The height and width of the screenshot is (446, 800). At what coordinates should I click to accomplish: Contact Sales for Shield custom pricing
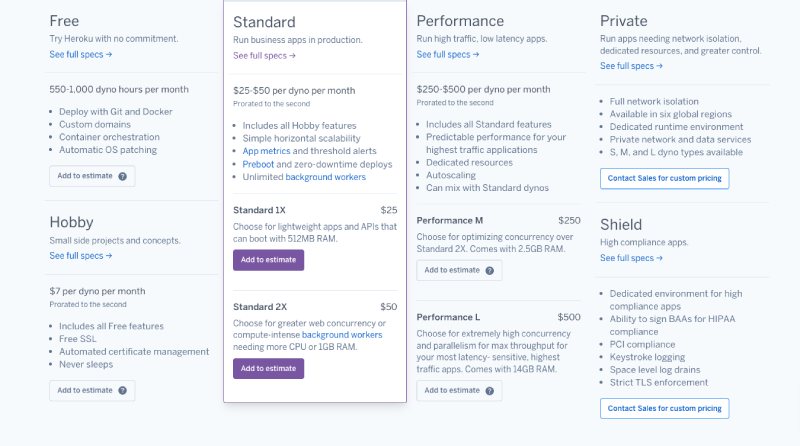click(x=664, y=409)
